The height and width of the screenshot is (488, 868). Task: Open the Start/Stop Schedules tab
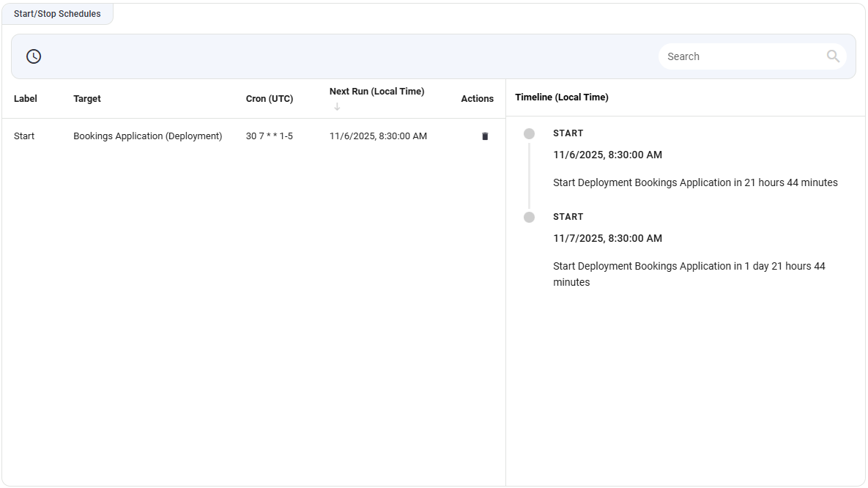[57, 14]
